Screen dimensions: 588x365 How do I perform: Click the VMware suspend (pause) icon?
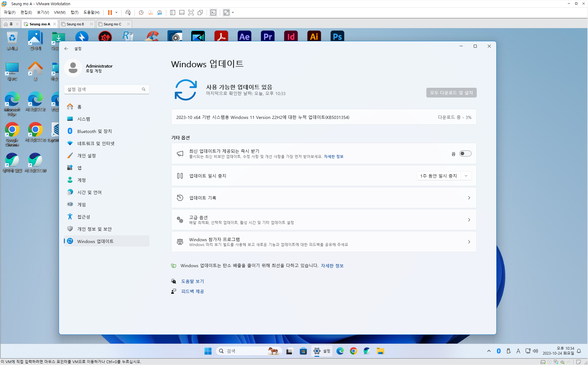pyautogui.click(x=110, y=13)
